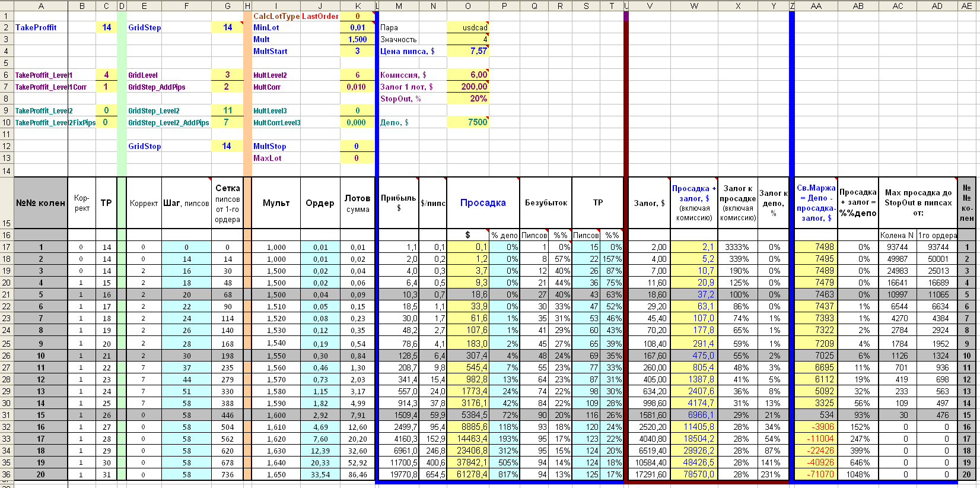This screenshot has height=488, width=980.
Task: Select the pip price value 7,57
Action: pos(467,51)
